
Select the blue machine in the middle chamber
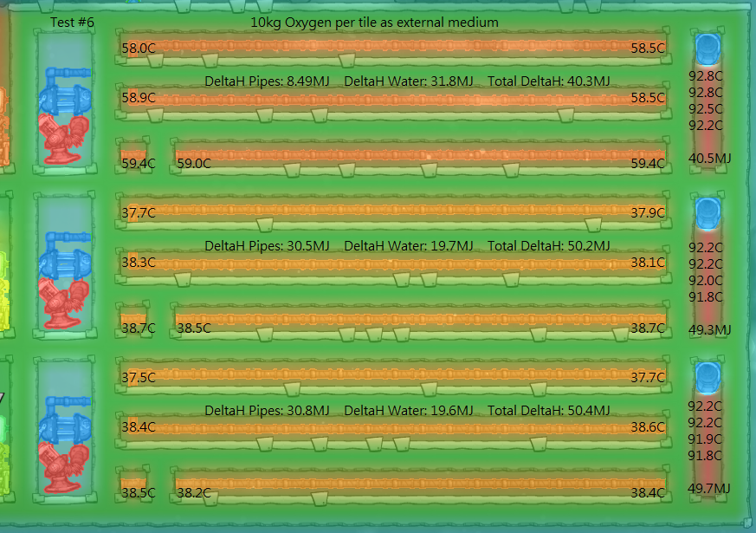(x=65, y=257)
